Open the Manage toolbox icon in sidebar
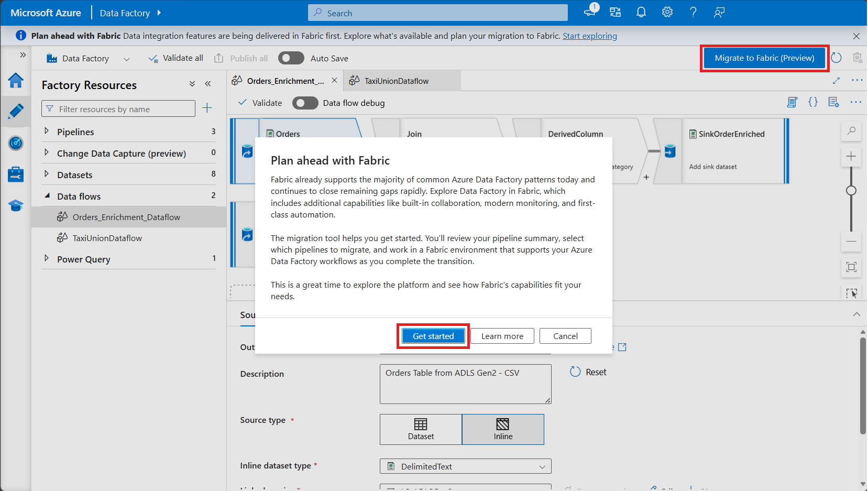 pyautogui.click(x=16, y=174)
